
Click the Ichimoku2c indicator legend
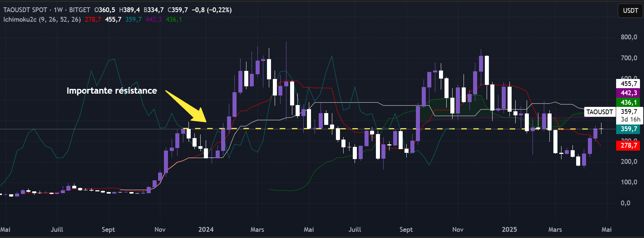[42, 19]
